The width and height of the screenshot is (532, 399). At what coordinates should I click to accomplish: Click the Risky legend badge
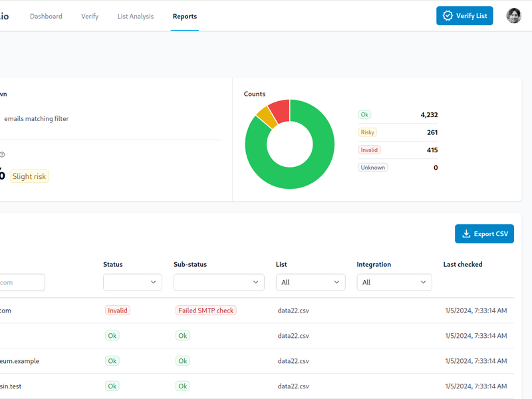(x=368, y=132)
